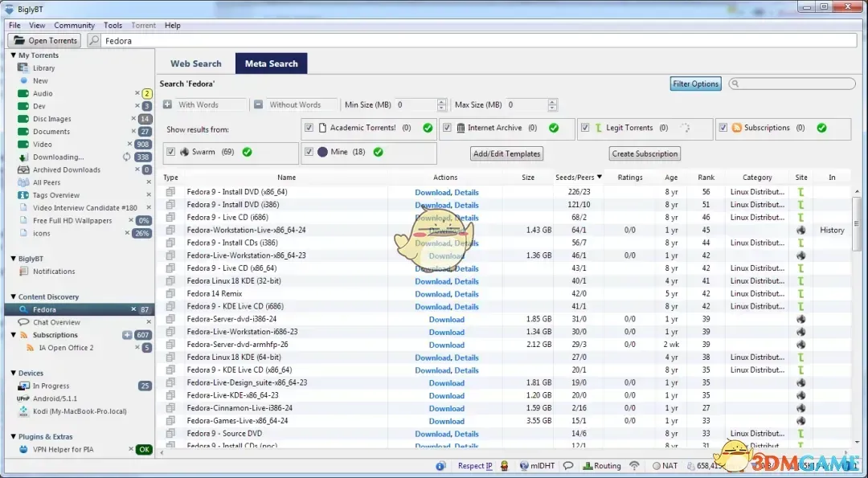The image size is (868, 478).
Task: Disable the Internet Archive source checkbox
Action: 447,128
